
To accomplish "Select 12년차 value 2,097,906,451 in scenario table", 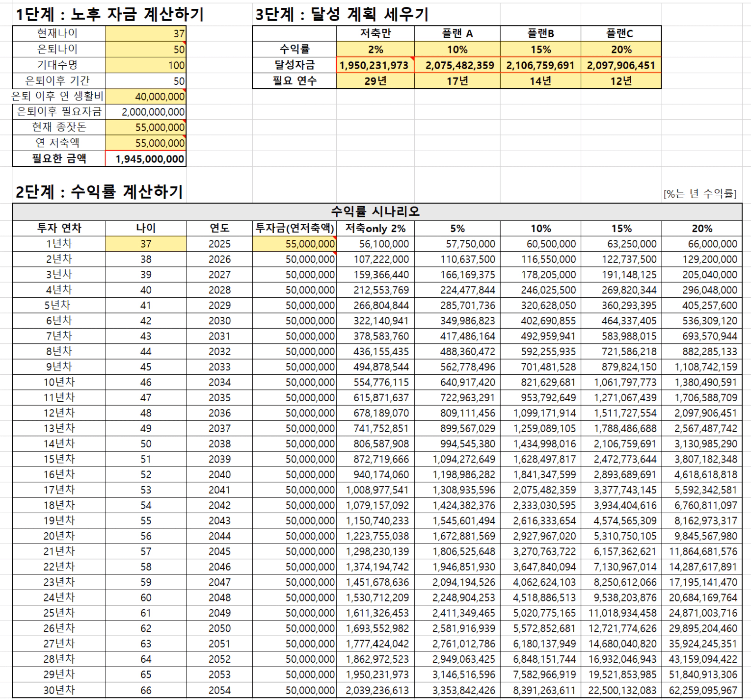I will 702,413.
